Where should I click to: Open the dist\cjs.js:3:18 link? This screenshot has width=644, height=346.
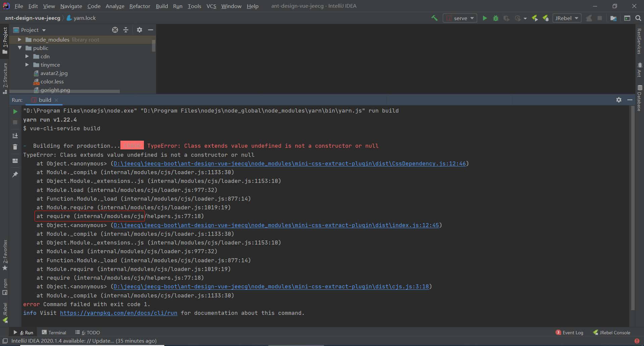271,286
